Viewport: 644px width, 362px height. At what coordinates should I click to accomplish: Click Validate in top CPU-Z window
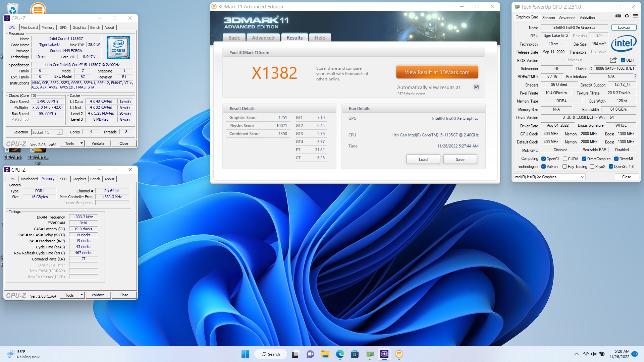tap(98, 143)
